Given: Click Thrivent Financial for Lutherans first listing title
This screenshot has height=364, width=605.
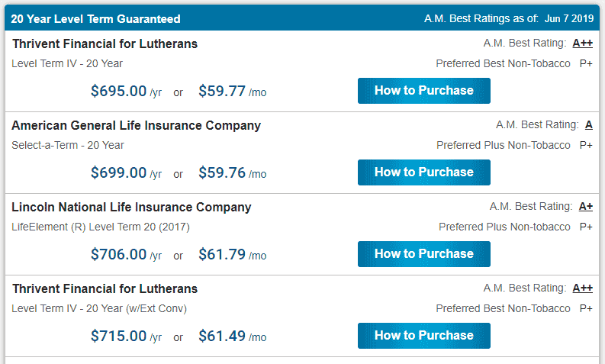Looking at the screenshot, I should click(105, 44).
